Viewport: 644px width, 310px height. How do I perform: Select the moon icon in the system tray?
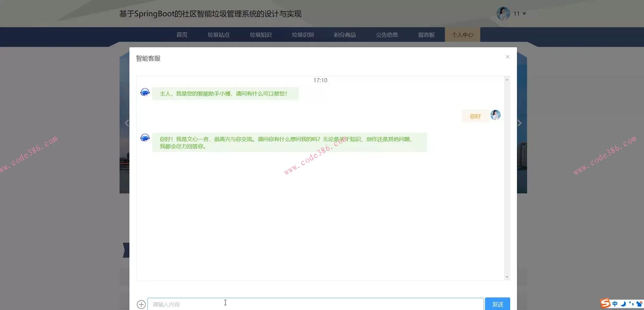click(x=623, y=304)
